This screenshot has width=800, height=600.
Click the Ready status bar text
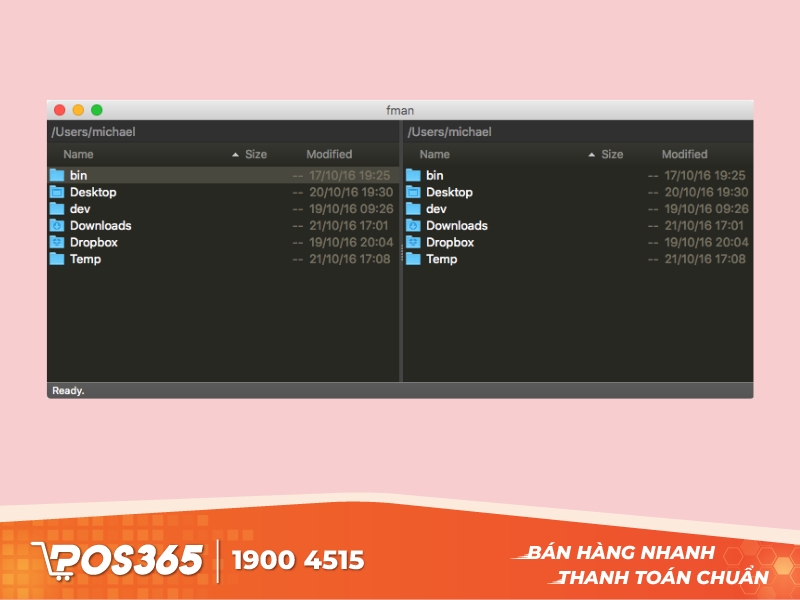(67, 389)
